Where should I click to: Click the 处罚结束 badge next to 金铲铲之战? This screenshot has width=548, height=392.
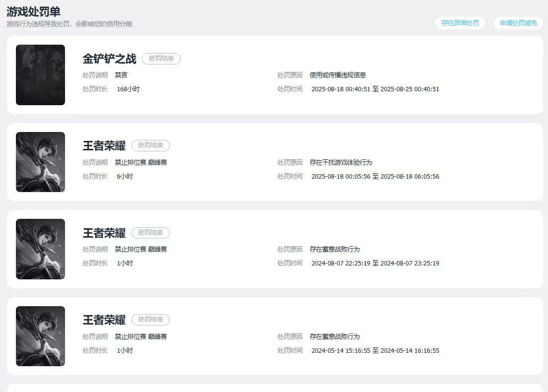(x=161, y=59)
